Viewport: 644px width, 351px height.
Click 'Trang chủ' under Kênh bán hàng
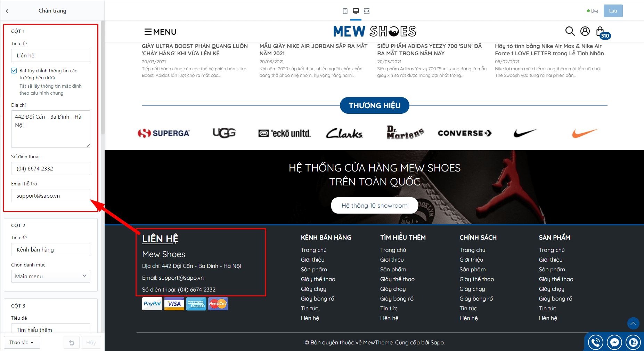click(314, 250)
